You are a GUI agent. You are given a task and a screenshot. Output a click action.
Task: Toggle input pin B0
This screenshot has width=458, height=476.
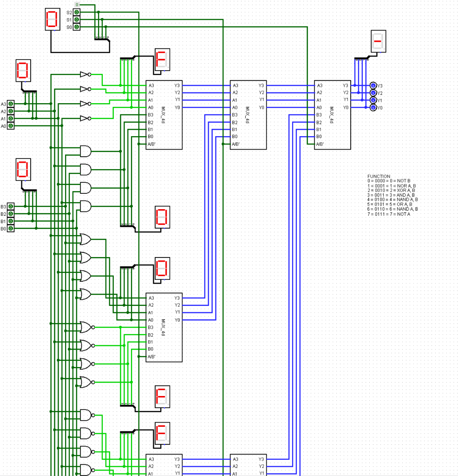tap(11, 228)
